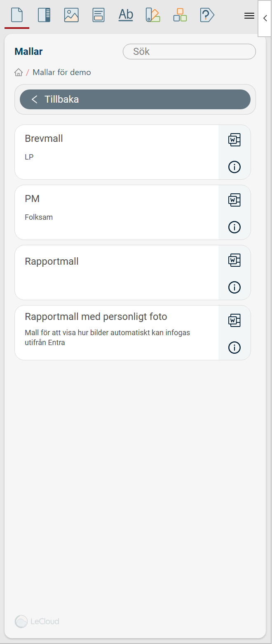Open Brevmall template in Word

pos(234,140)
